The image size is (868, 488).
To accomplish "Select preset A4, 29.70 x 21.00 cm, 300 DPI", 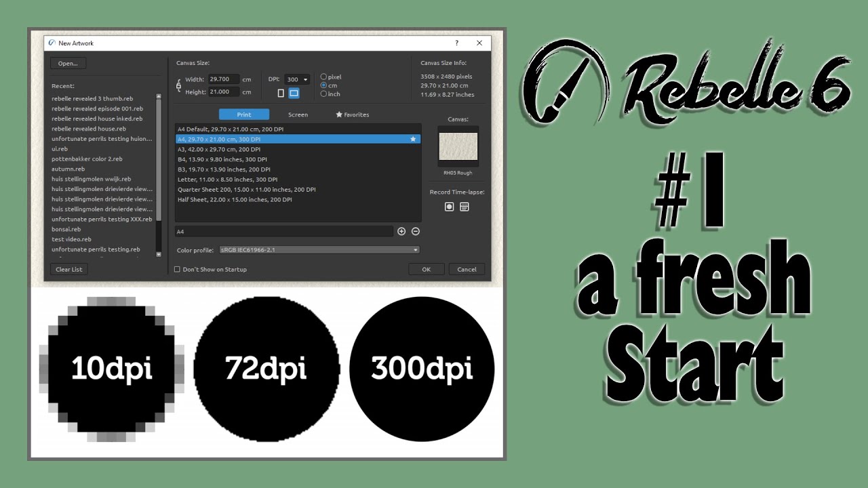I will (x=298, y=139).
